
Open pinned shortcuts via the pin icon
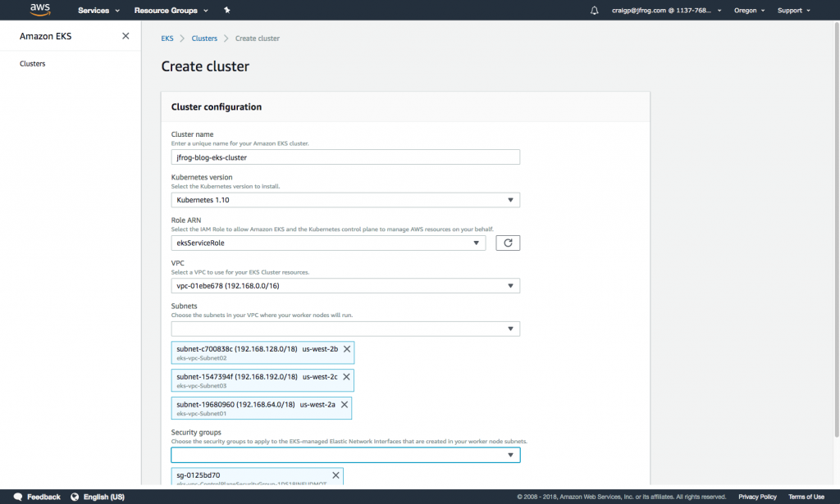tap(226, 10)
